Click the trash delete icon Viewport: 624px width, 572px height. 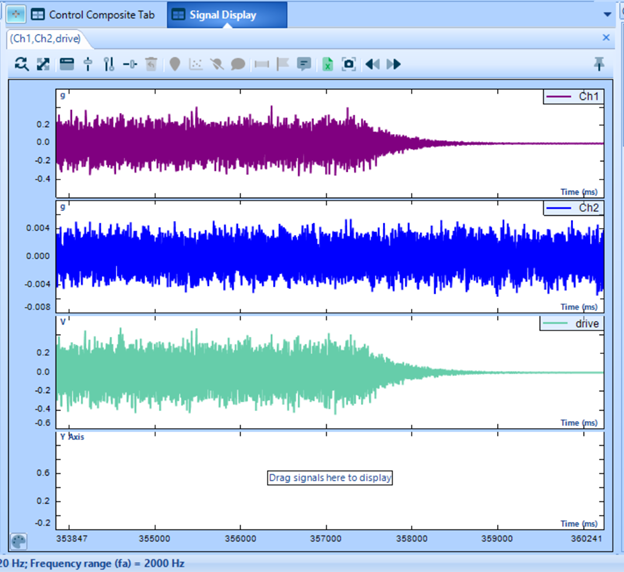pos(151,64)
